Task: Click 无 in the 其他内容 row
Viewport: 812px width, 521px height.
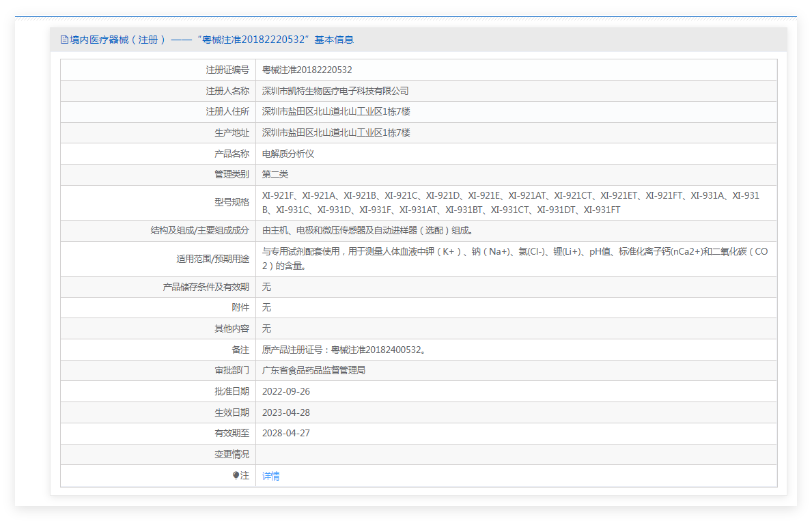Action: point(267,329)
